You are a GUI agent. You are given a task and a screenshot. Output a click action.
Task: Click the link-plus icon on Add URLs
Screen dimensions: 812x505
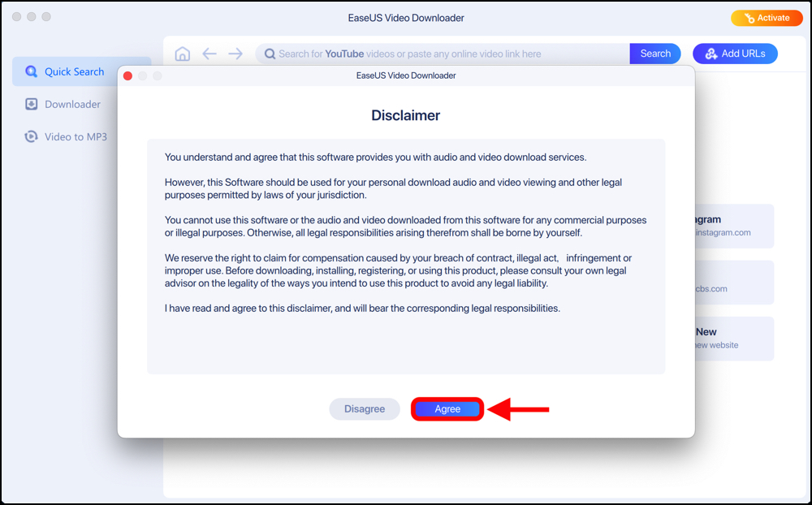[711, 54]
